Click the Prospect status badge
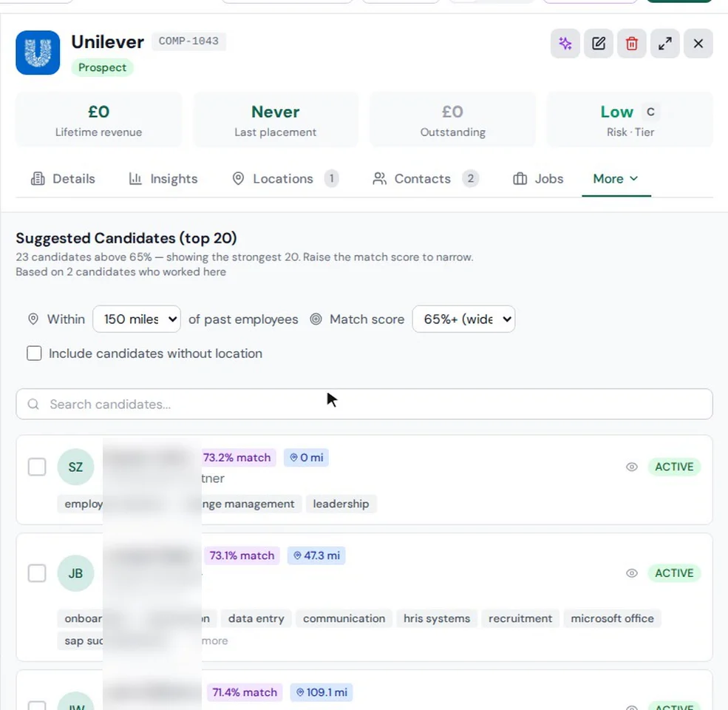The height and width of the screenshot is (710, 728). (x=102, y=67)
